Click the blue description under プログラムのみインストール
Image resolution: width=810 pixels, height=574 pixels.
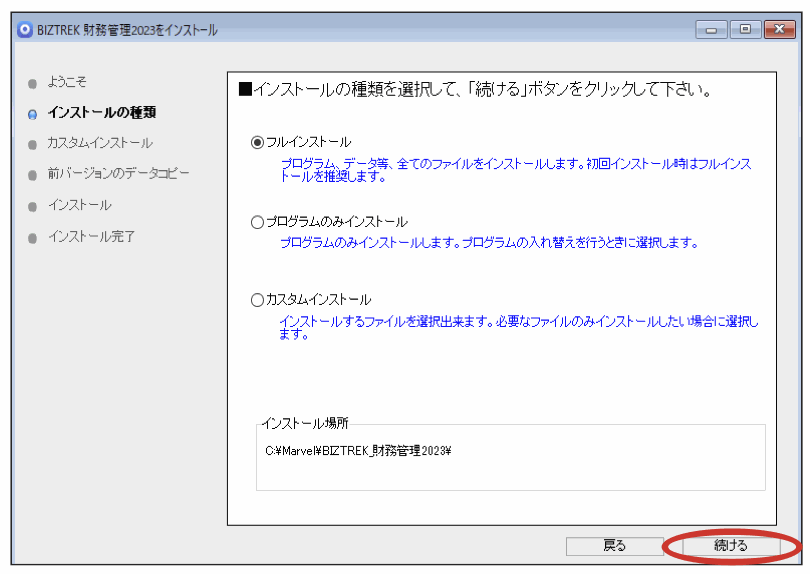click(x=488, y=243)
